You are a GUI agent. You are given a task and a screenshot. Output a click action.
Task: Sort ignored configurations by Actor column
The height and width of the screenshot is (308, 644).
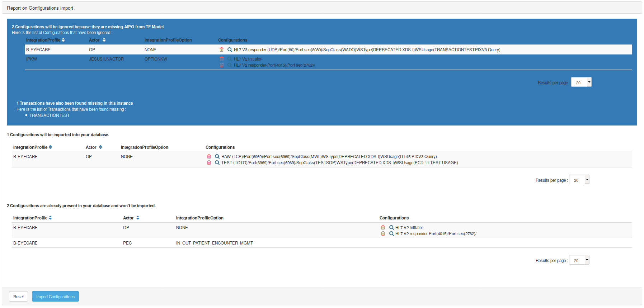pos(104,40)
